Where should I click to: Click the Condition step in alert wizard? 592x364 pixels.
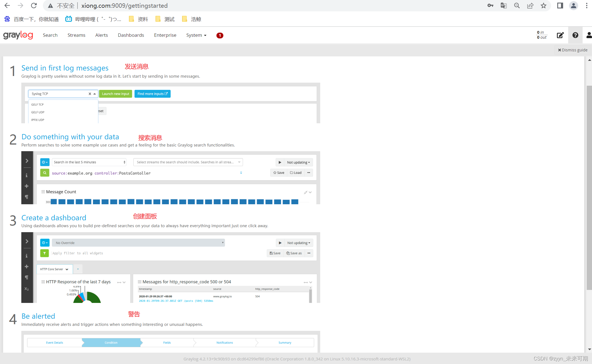111,343
